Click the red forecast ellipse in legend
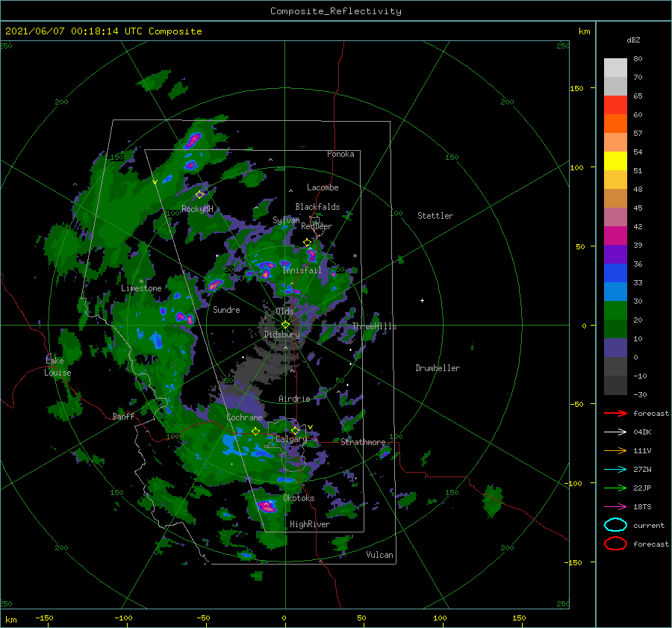672x628 pixels. point(615,544)
